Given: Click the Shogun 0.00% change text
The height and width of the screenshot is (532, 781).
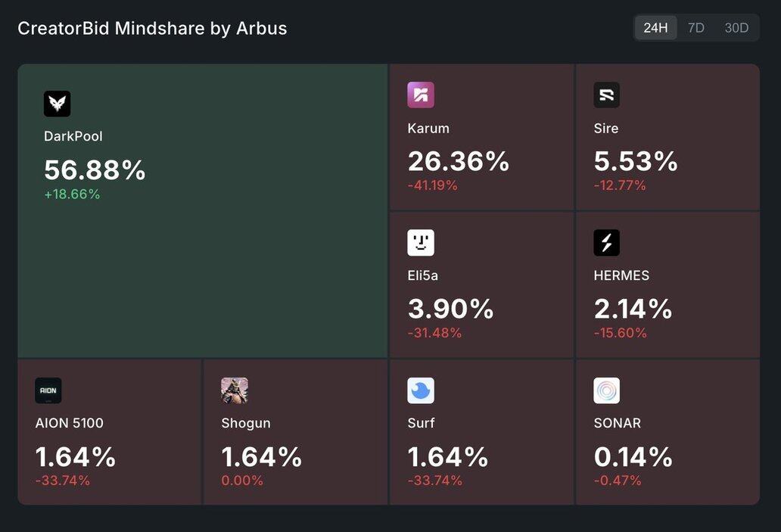Looking at the screenshot, I should (x=242, y=481).
